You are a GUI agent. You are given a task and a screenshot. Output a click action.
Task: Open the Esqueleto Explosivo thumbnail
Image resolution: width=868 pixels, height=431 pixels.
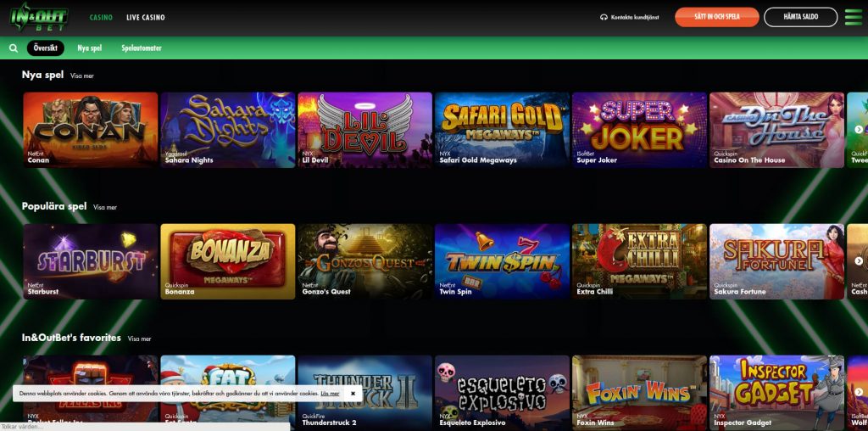(x=503, y=394)
